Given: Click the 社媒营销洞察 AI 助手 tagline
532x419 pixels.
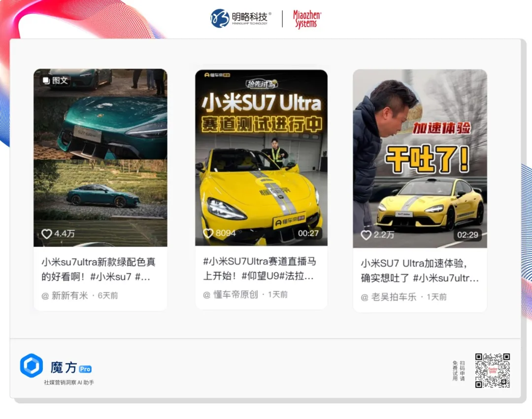Looking at the screenshot, I should pyautogui.click(x=69, y=383).
